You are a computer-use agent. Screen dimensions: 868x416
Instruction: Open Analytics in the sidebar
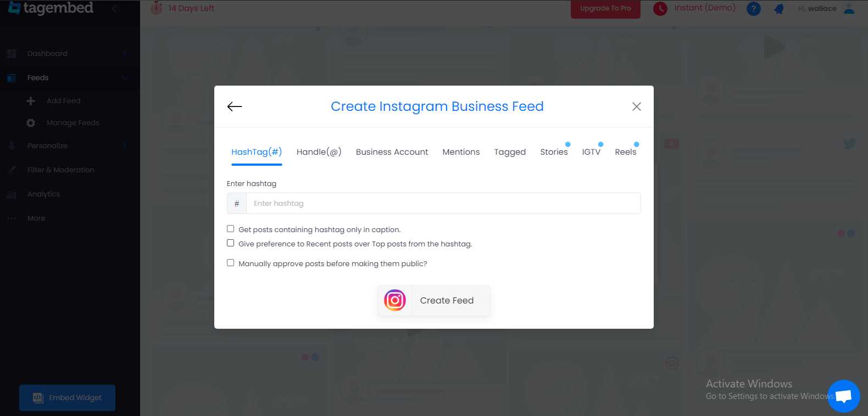pos(43,194)
